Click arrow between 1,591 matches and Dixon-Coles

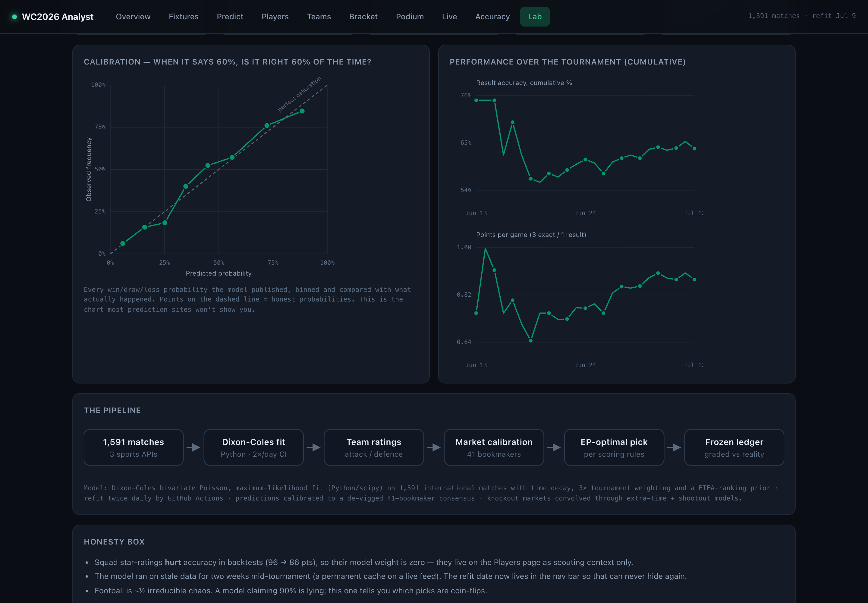tap(194, 447)
